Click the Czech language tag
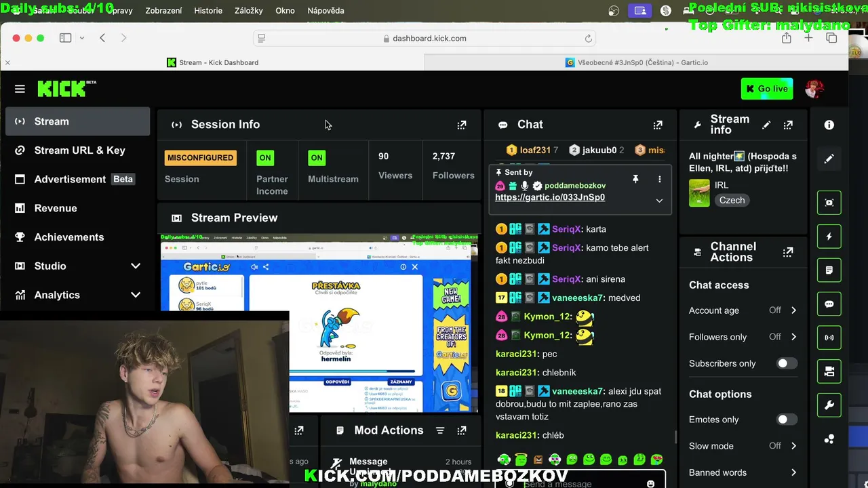The image size is (868, 488). coord(732,200)
